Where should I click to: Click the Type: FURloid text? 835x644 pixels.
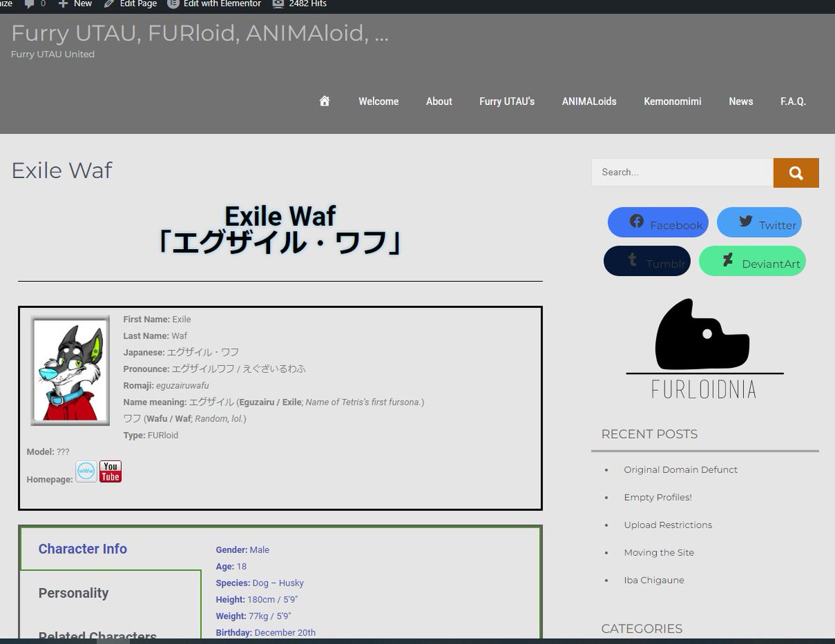pyautogui.click(x=151, y=435)
